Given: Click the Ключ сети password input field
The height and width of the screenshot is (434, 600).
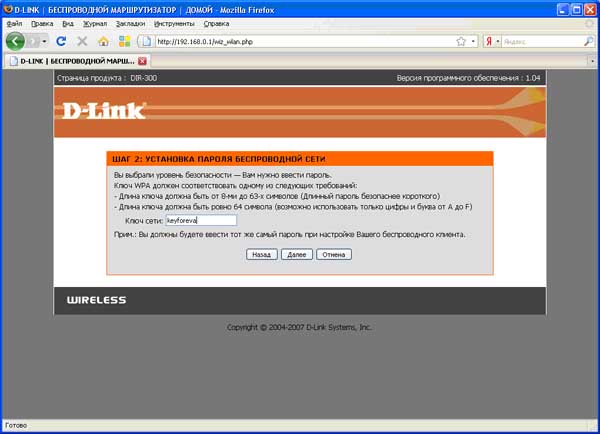Looking at the screenshot, I should pyautogui.click(x=201, y=220).
